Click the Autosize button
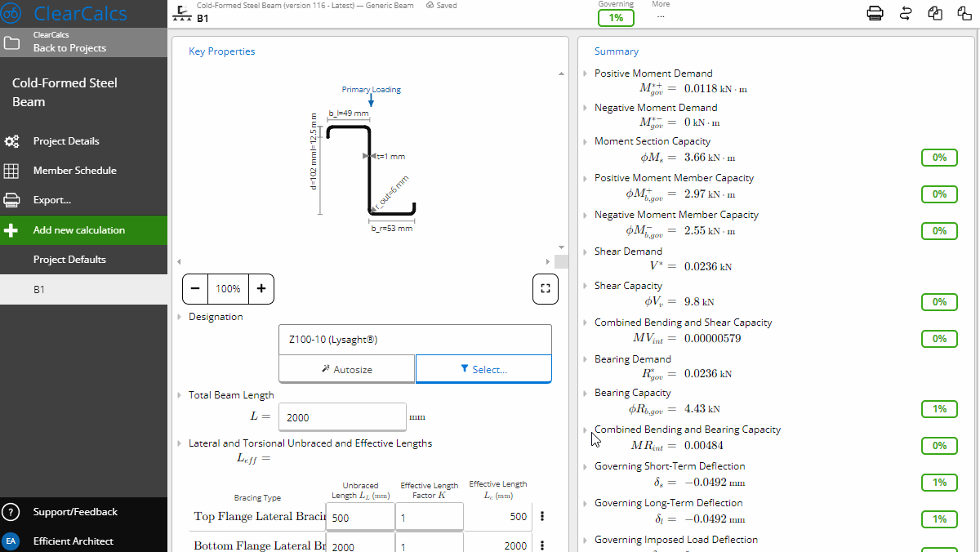The height and width of the screenshot is (552, 980). pos(347,369)
